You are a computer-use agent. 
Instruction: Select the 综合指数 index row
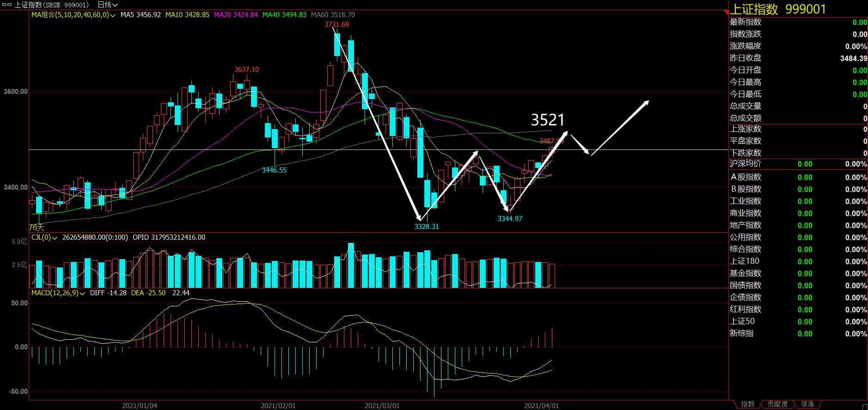pyautogui.click(x=798, y=249)
